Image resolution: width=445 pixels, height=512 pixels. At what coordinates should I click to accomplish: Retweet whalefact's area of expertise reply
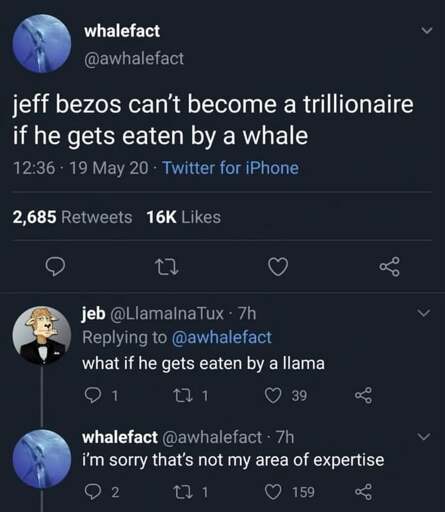point(182,492)
